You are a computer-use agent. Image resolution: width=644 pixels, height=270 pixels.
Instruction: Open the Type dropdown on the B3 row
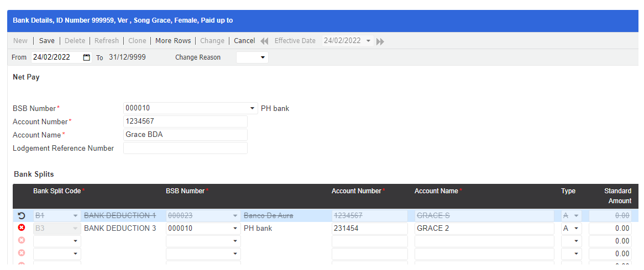click(577, 228)
